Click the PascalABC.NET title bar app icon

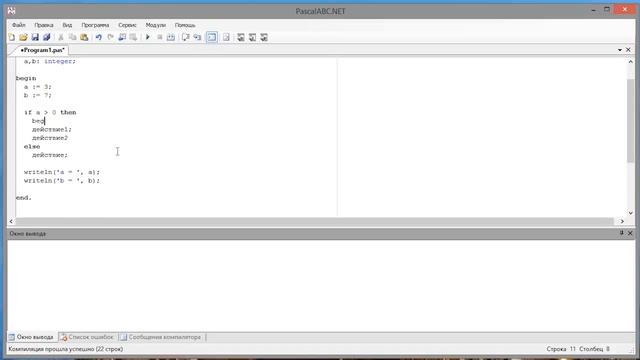[11, 11]
